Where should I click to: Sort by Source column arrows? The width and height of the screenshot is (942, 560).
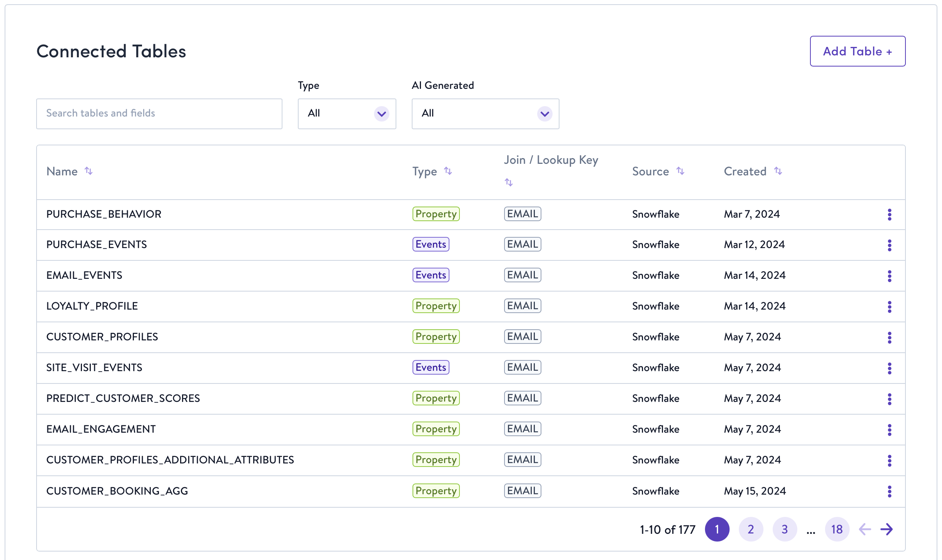click(680, 171)
